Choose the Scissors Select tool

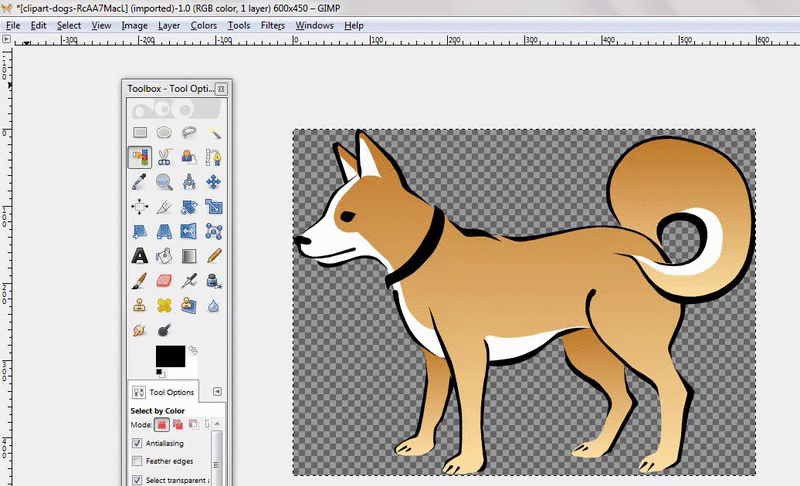click(x=164, y=157)
